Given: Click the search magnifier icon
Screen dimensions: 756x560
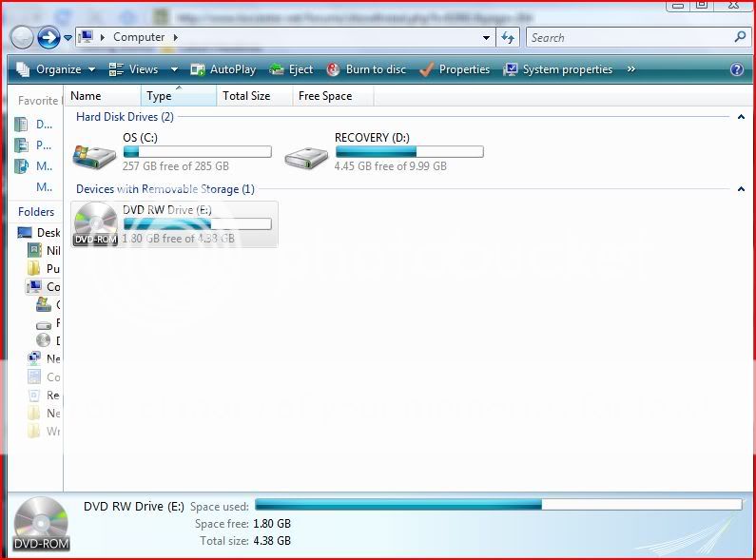Looking at the screenshot, I should (740, 37).
